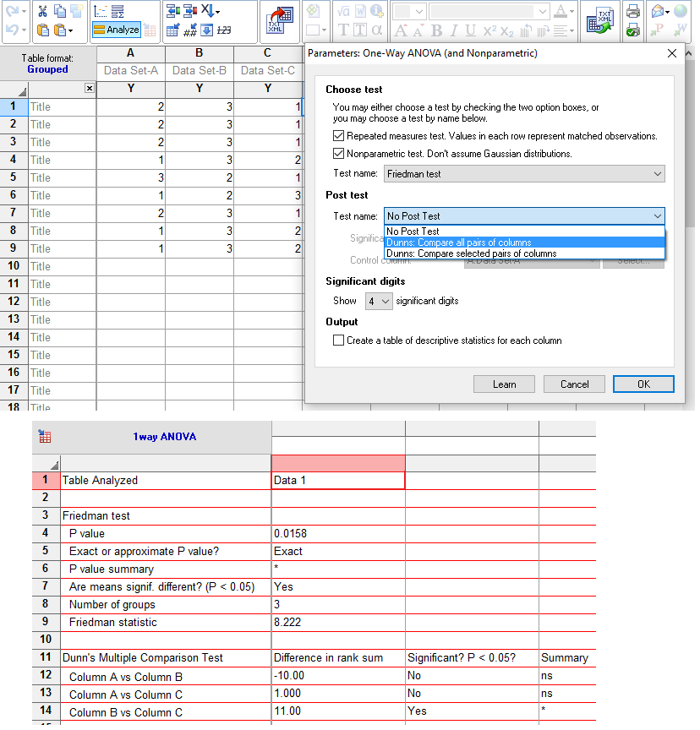Click the Print icon
This screenshot has width=700, height=730.
tap(633, 11)
